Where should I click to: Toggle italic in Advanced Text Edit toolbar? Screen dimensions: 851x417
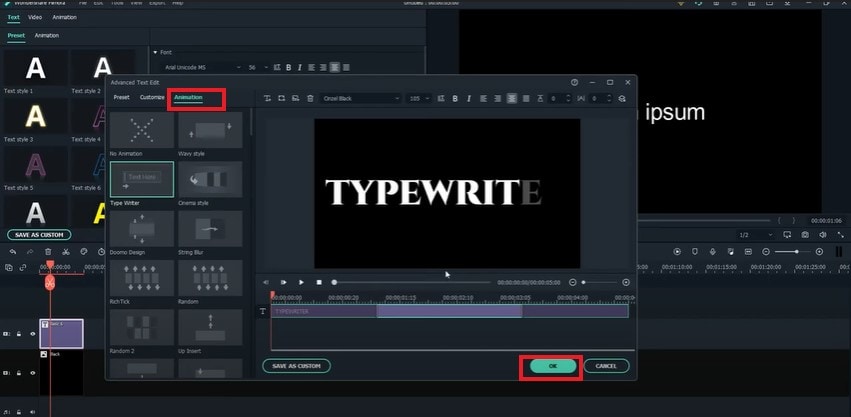coord(469,98)
